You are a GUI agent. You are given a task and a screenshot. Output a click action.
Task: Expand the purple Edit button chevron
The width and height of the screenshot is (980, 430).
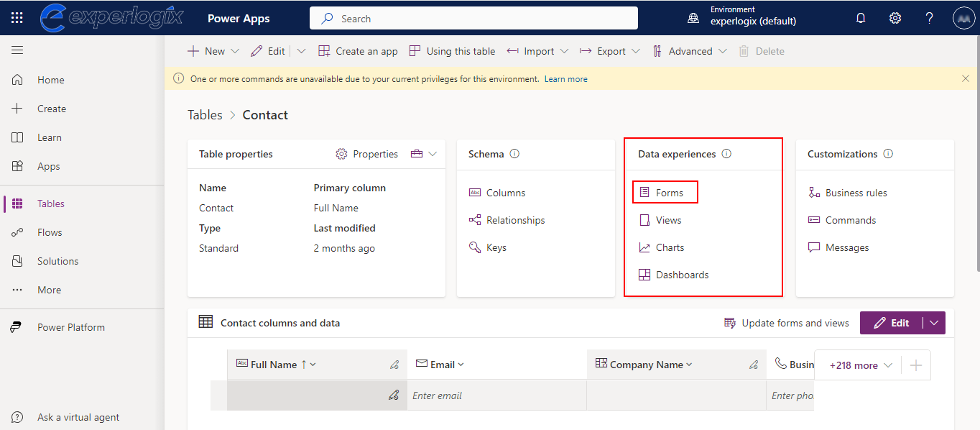coord(934,323)
